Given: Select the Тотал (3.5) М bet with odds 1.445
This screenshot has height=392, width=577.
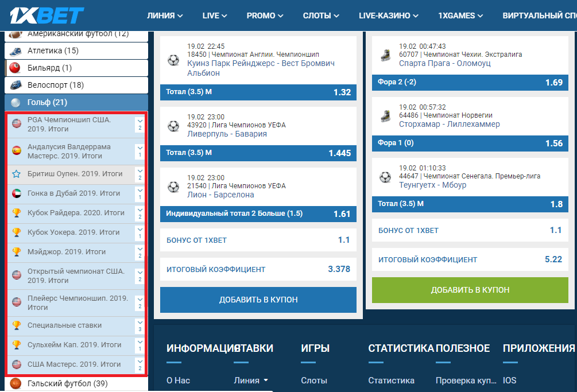Looking at the screenshot, I should 258,153.
